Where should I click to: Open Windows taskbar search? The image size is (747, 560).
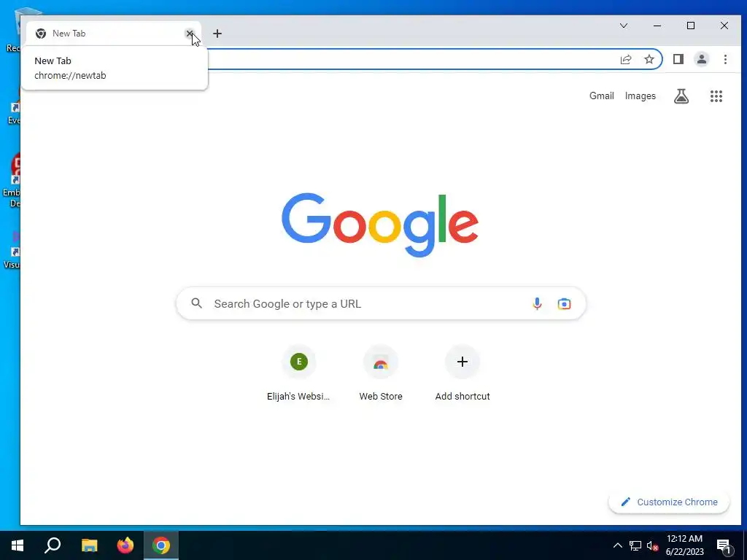[53, 545]
